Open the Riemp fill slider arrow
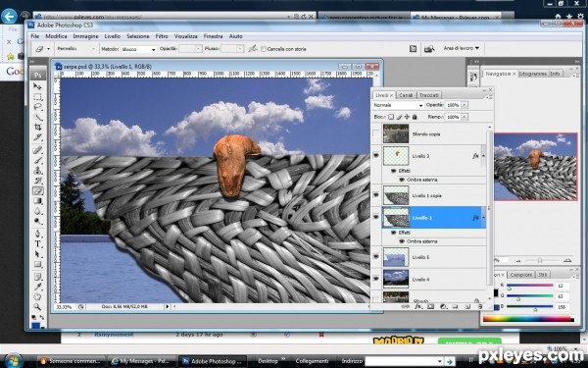The height and width of the screenshot is (368, 588). pos(465,117)
